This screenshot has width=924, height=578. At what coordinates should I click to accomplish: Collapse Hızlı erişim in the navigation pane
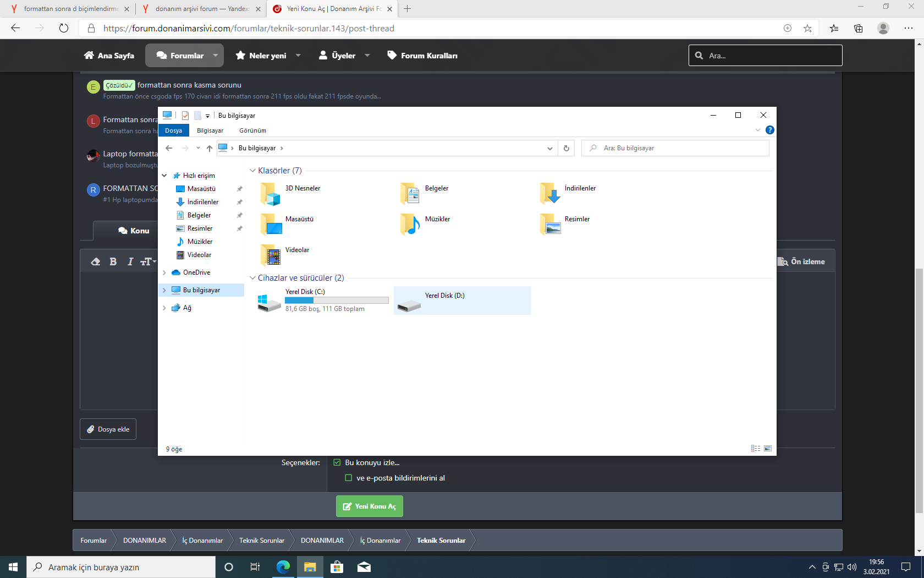coord(164,176)
